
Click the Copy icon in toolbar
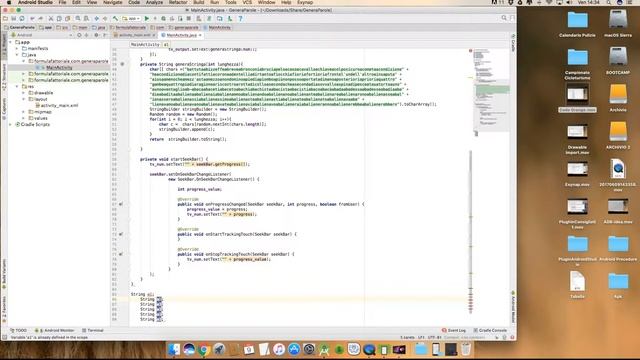59,18
